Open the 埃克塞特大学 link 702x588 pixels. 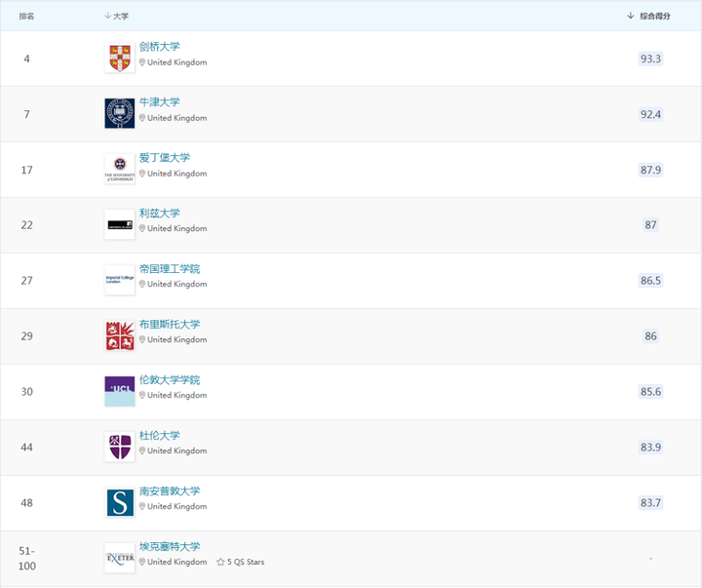pos(170,546)
